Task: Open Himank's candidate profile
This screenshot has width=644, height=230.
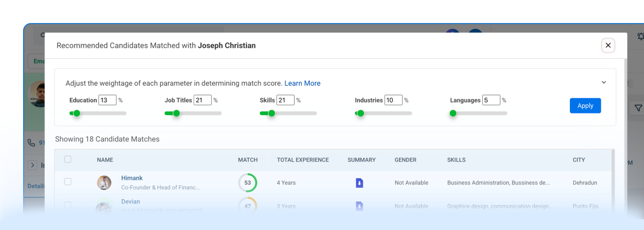Action: [x=132, y=178]
